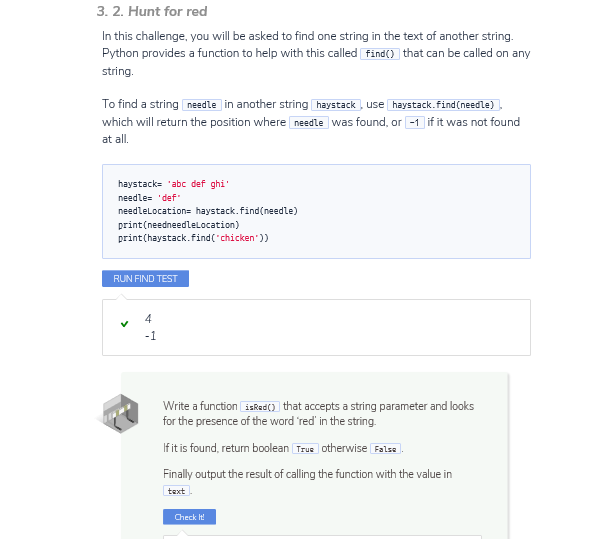Click the challenge block mascot icon

pos(119,412)
